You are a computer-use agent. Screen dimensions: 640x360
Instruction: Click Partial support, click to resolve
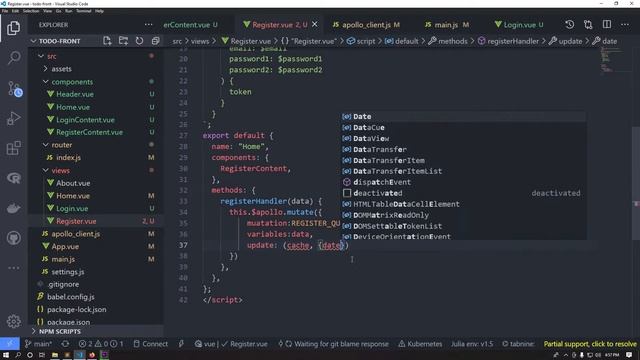(590, 344)
